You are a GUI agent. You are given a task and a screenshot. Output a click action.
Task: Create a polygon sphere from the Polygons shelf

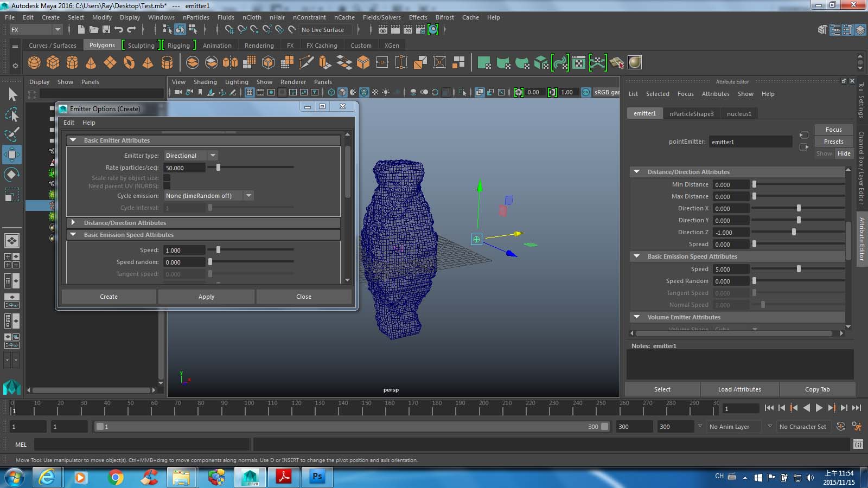click(34, 62)
